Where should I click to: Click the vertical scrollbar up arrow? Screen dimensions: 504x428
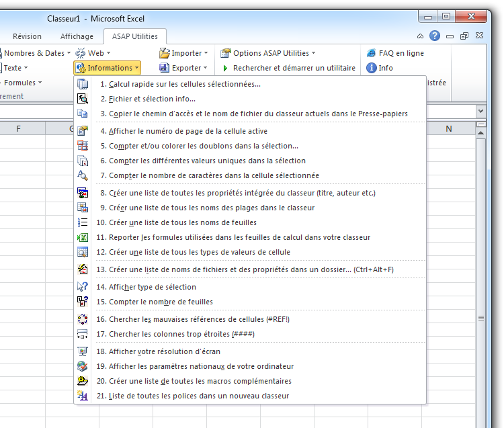481,133
